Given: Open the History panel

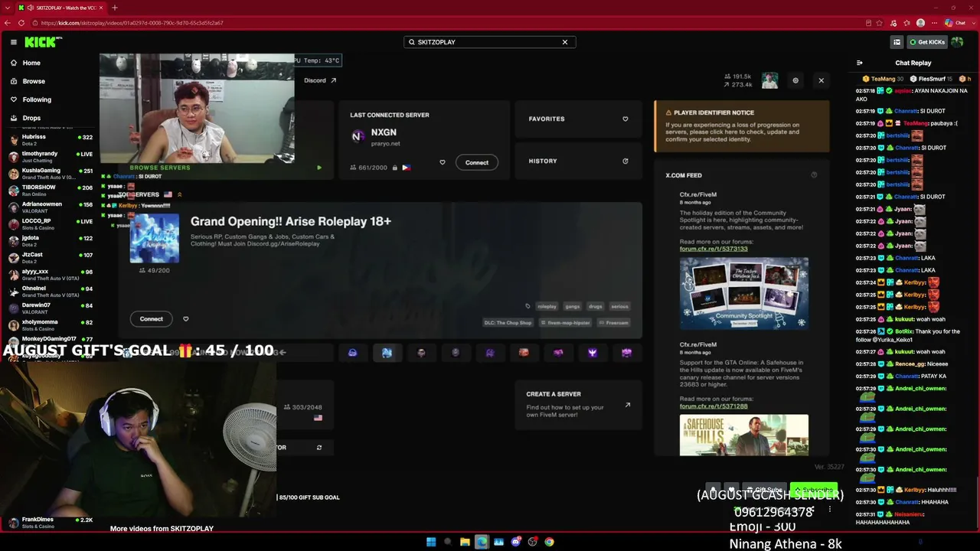Looking at the screenshot, I should 578,161.
